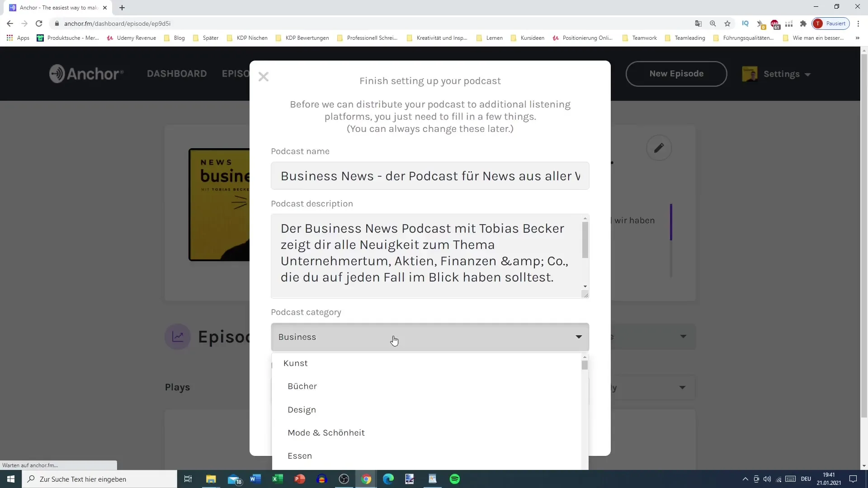Choose Design in category list

[426, 410]
